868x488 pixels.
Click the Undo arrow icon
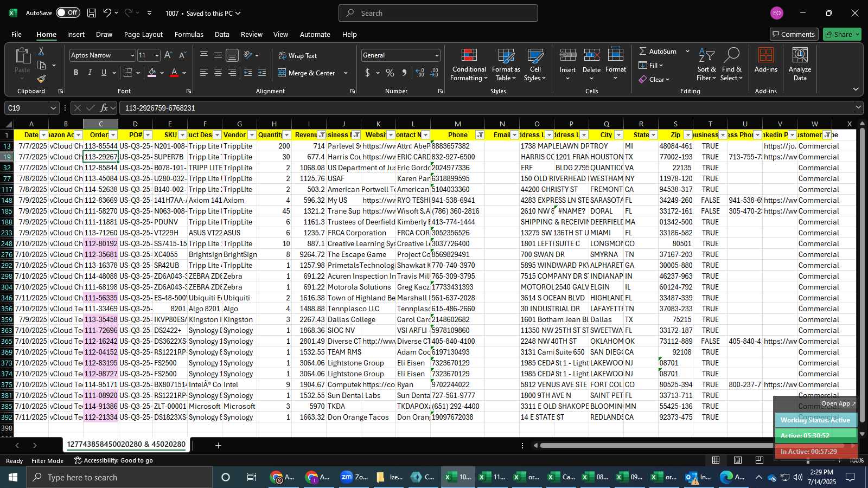pyautogui.click(x=107, y=13)
